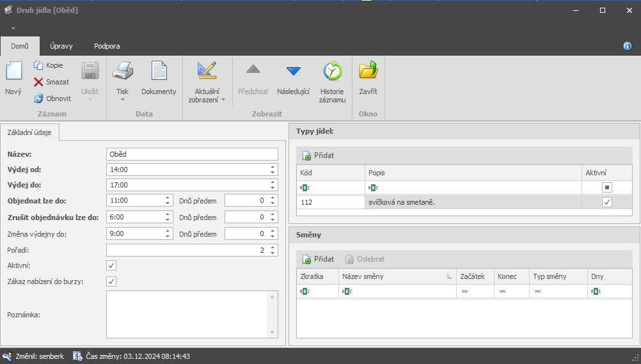
Task: Click the Začátek column header
Action: 475,276
